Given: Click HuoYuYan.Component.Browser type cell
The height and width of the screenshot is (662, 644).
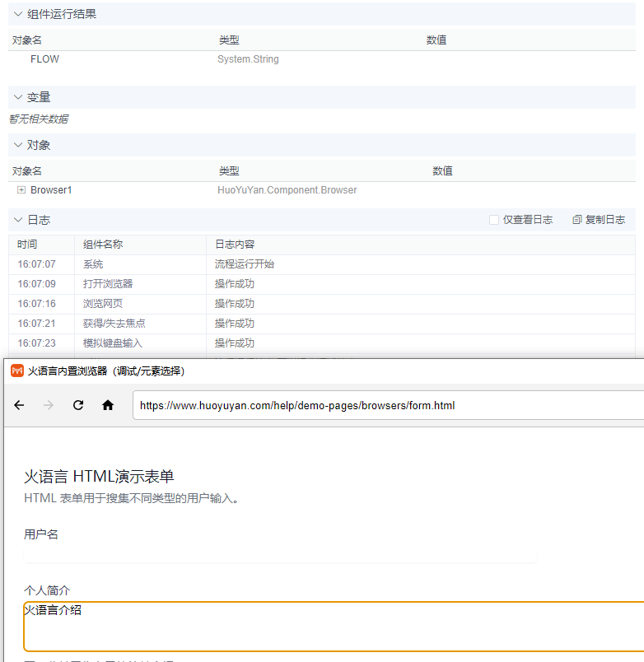Looking at the screenshot, I should click(x=287, y=190).
